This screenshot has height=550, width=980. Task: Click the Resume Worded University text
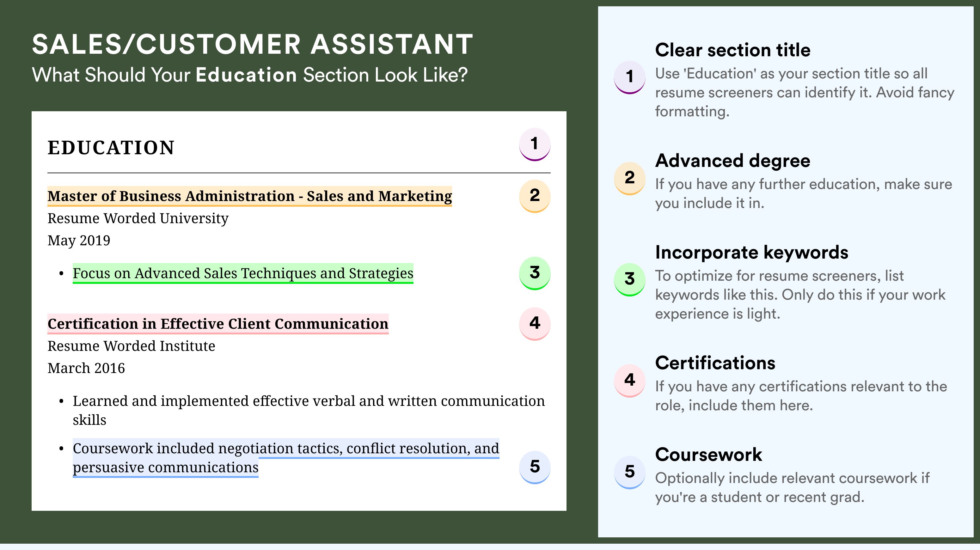tap(138, 218)
